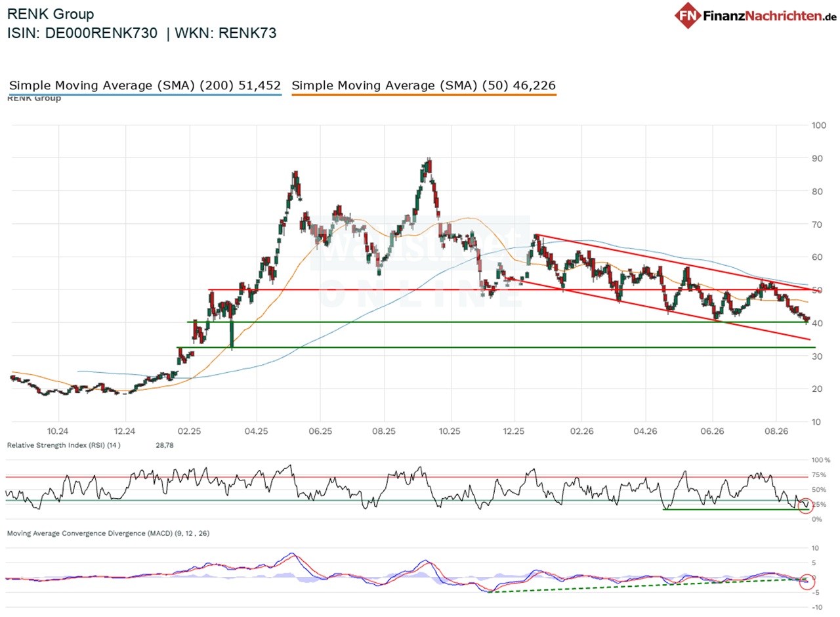Select the SMA (50) 46,226 legend label

423,86
